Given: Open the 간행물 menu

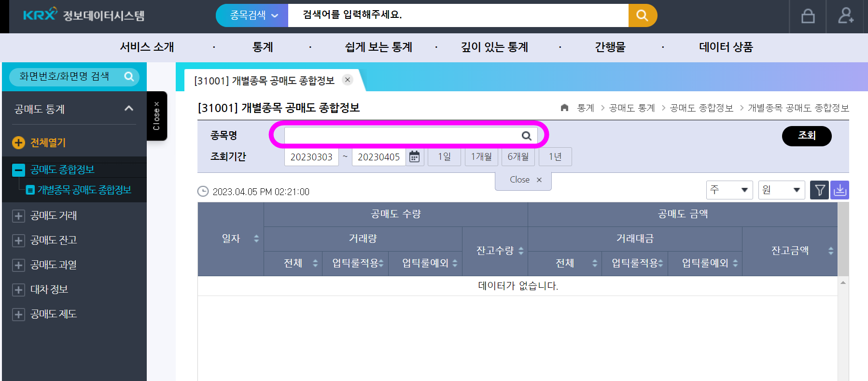Looking at the screenshot, I should tap(610, 47).
